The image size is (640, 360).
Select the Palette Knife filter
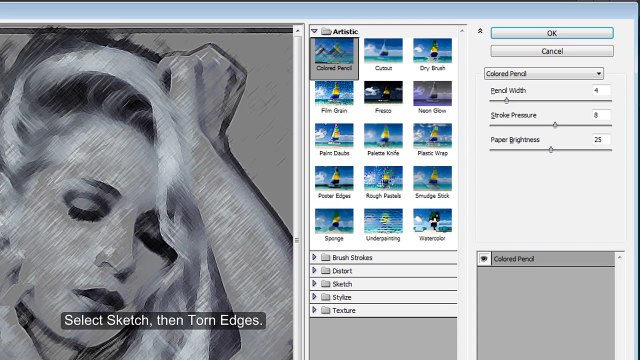[x=383, y=140]
